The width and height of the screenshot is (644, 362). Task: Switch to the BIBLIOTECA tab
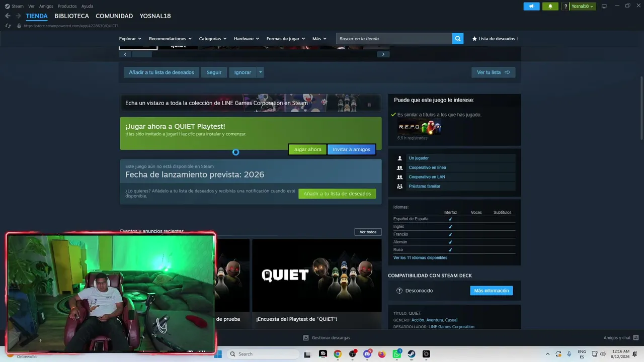tap(71, 16)
